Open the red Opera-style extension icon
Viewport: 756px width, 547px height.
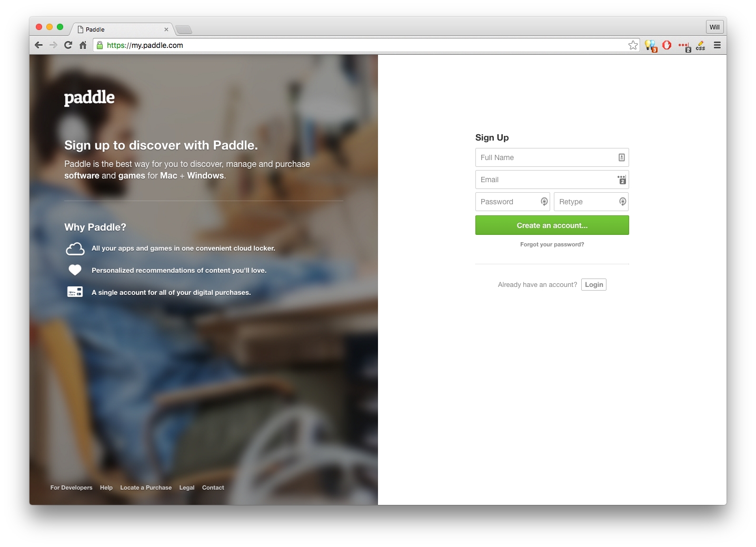pos(667,45)
